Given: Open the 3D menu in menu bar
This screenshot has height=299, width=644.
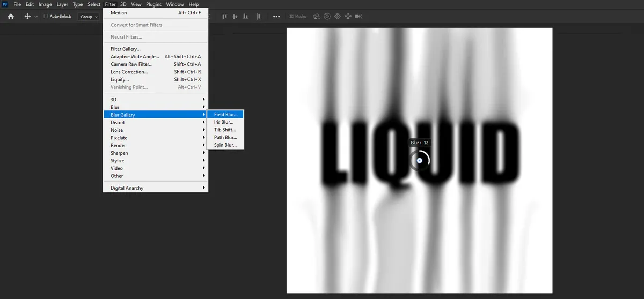Looking at the screenshot, I should pos(123,4).
